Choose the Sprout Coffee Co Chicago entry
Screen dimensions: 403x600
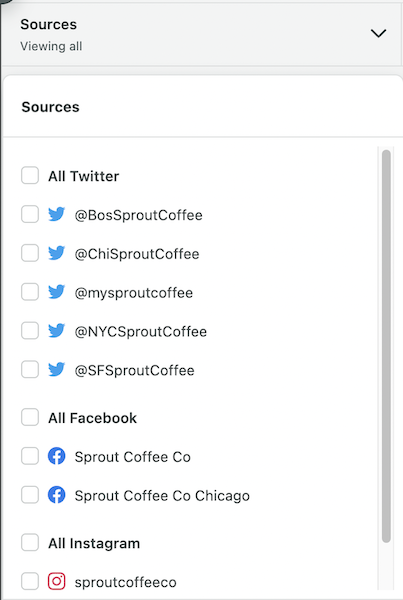pyautogui.click(x=162, y=496)
